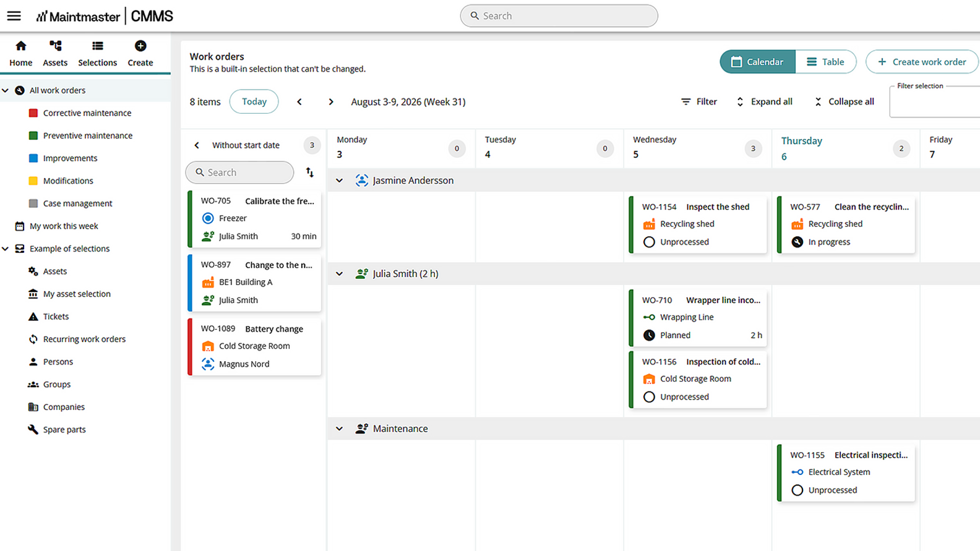Toggle sort order in Without start date panel
This screenshot has height=551, width=980.
click(310, 173)
